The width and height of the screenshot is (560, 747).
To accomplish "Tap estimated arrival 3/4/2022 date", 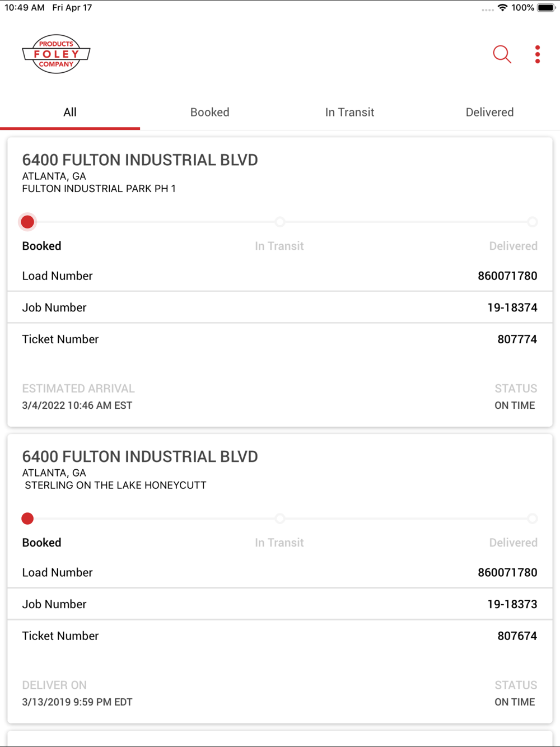I will click(77, 405).
